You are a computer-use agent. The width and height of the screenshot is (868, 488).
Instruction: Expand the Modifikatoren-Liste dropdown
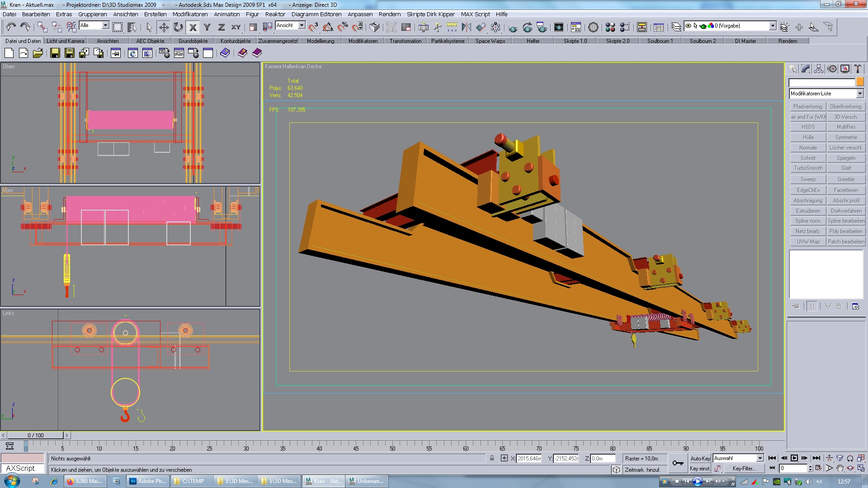[x=859, y=94]
